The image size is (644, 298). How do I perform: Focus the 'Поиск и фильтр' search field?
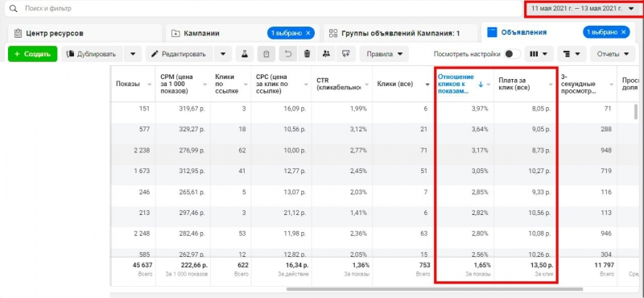(263, 8)
